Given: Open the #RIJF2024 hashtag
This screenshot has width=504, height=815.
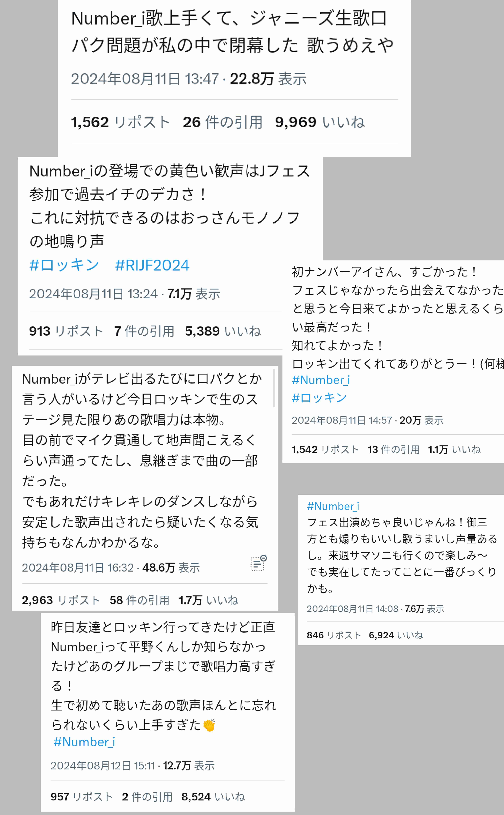Looking at the screenshot, I should tap(152, 265).
